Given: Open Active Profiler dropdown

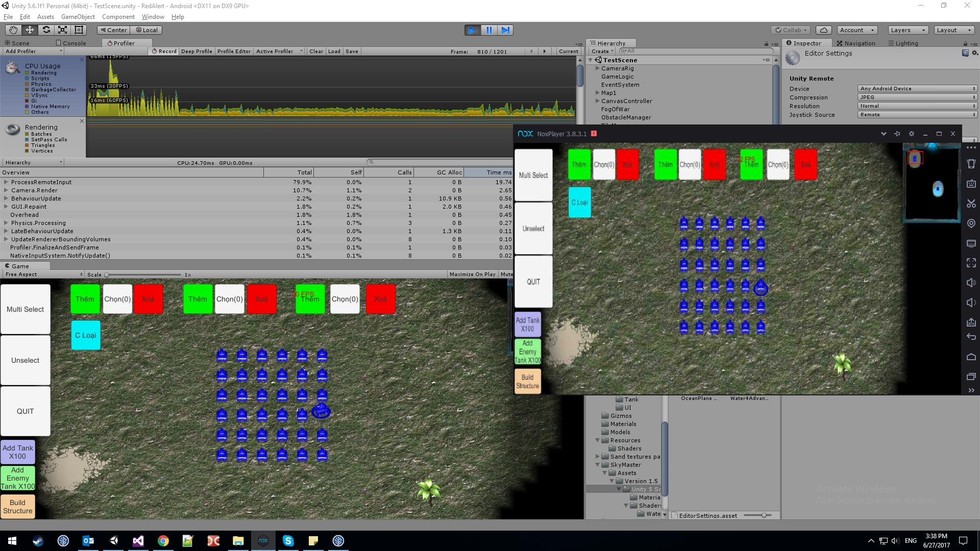Looking at the screenshot, I should (279, 52).
